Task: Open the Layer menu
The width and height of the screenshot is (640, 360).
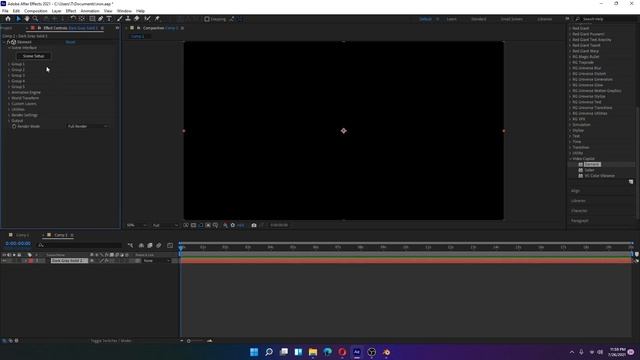Action: pos(56,11)
